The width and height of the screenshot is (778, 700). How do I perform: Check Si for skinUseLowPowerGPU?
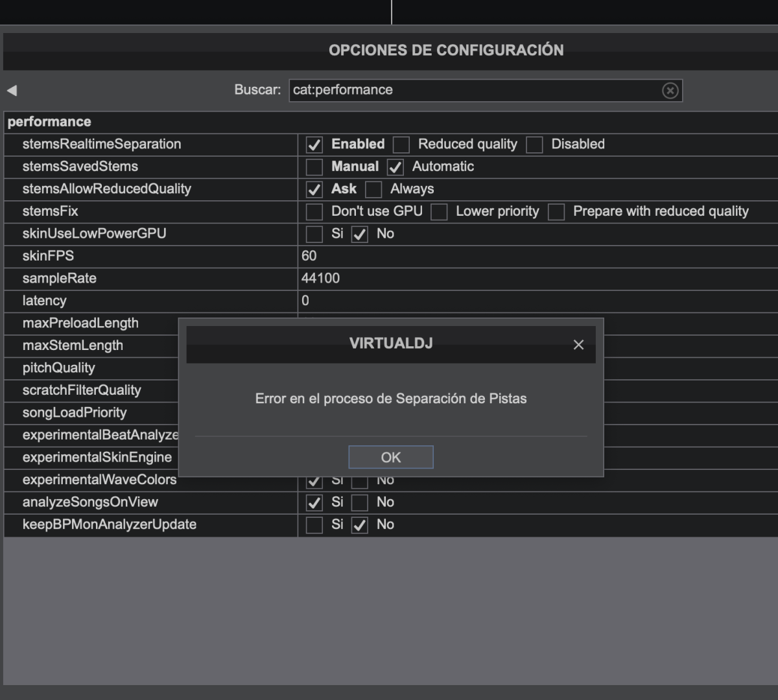point(314,234)
